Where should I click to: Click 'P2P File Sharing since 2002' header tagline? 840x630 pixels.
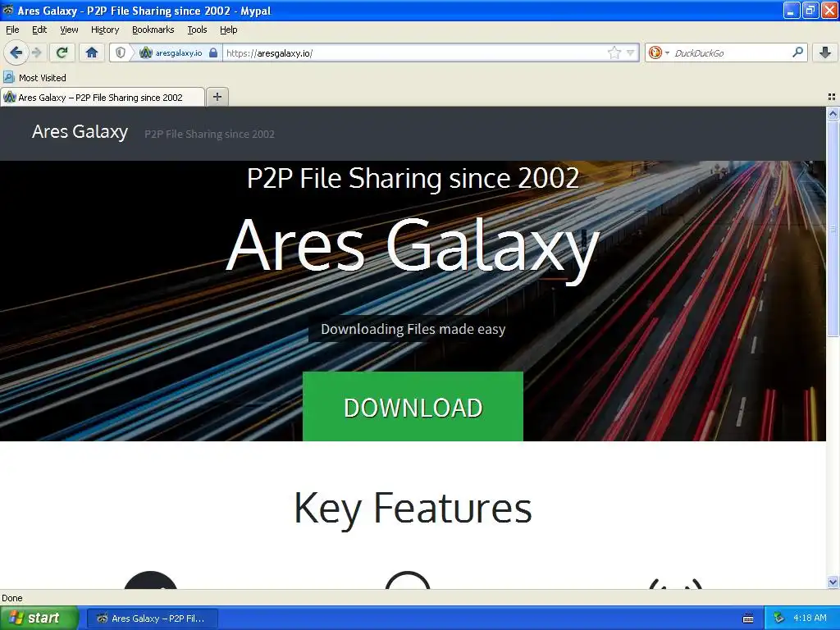(209, 134)
